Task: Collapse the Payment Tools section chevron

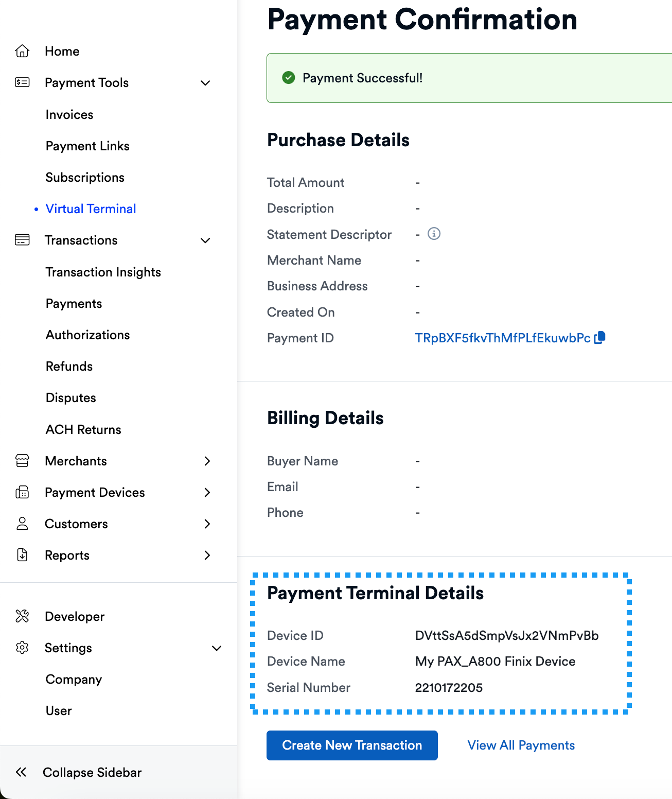Action: tap(205, 83)
